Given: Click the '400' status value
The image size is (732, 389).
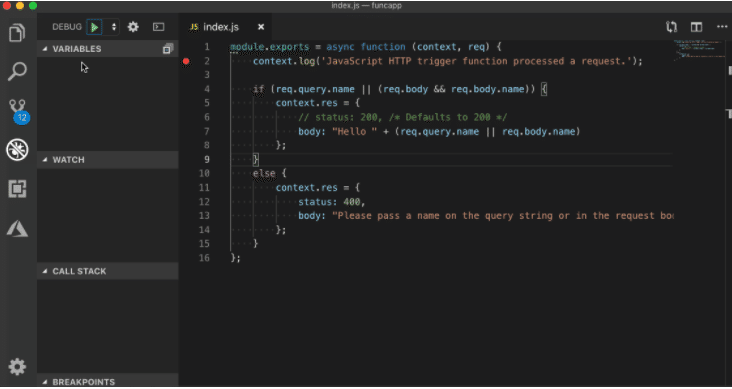Looking at the screenshot, I should [352, 202].
